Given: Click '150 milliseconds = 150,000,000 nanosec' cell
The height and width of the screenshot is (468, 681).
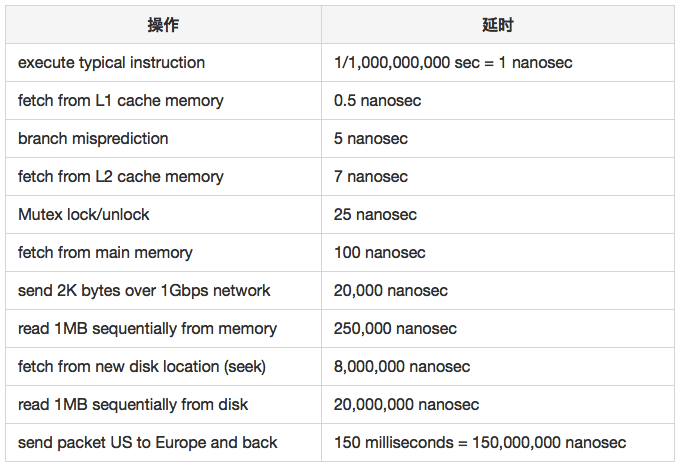Looking at the screenshot, I should tap(480, 443).
